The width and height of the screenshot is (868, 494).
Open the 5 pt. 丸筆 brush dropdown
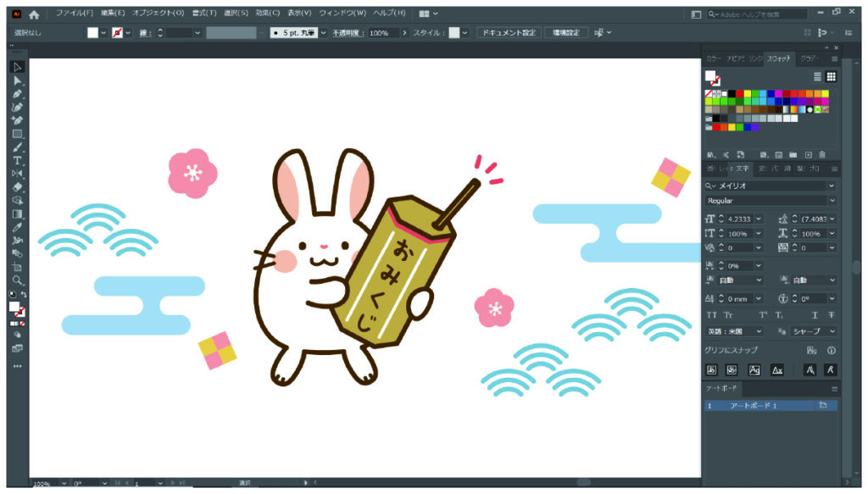323,33
